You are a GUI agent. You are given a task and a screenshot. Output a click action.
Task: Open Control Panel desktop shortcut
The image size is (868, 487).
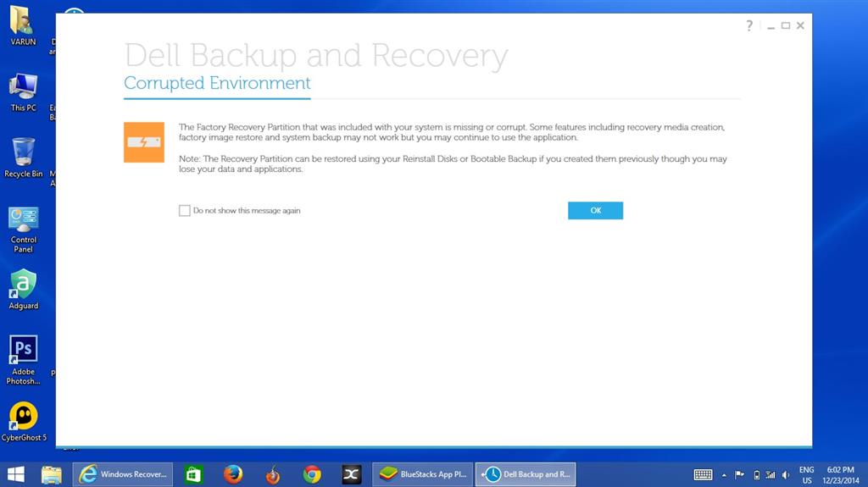tap(23, 230)
